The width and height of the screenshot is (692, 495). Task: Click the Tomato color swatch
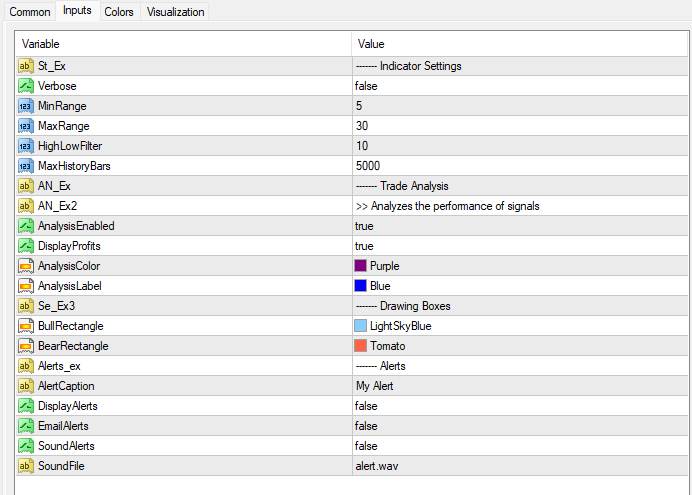point(361,346)
